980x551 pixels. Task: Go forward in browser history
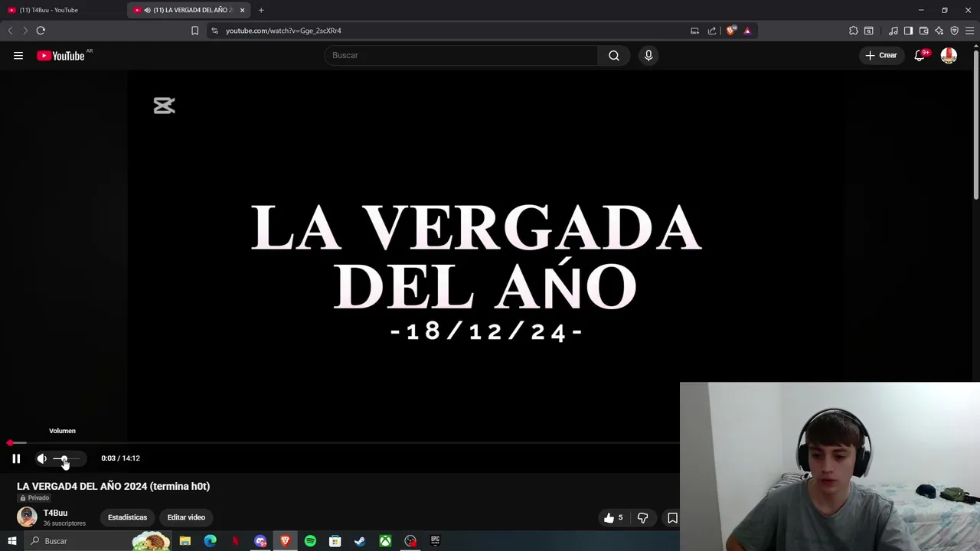(x=24, y=31)
